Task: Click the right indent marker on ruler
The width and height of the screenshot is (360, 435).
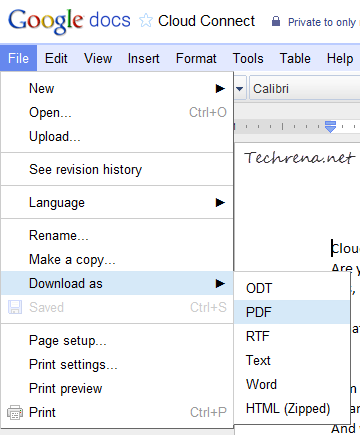Action: [330, 127]
